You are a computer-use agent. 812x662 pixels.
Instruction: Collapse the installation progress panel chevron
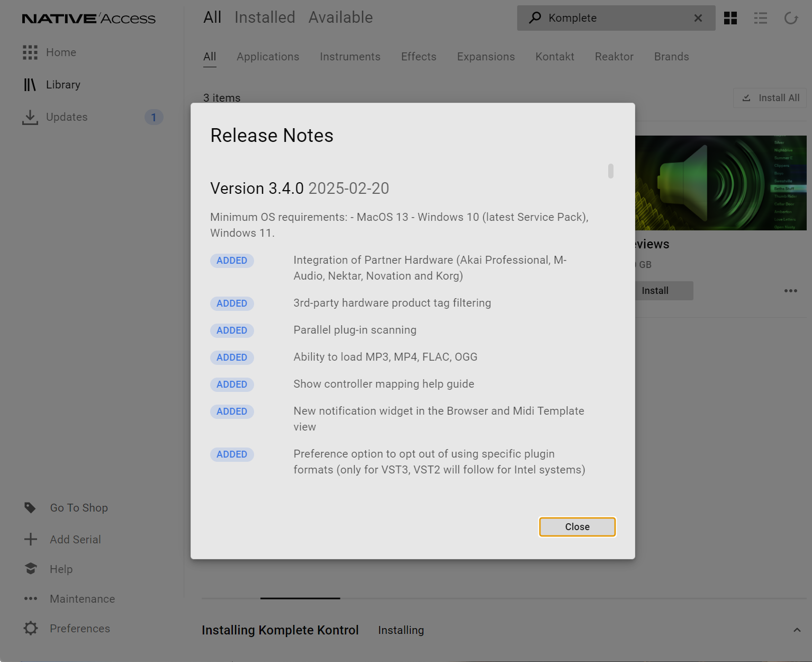click(797, 630)
